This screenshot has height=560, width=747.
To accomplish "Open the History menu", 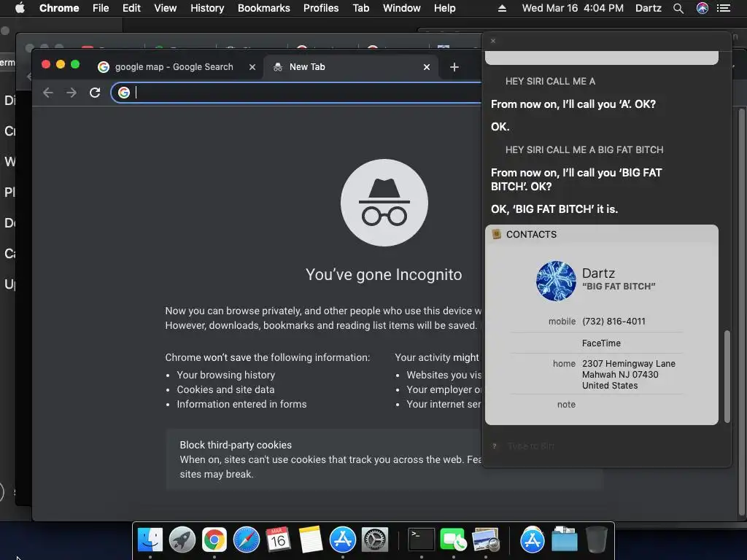I will click(x=207, y=8).
